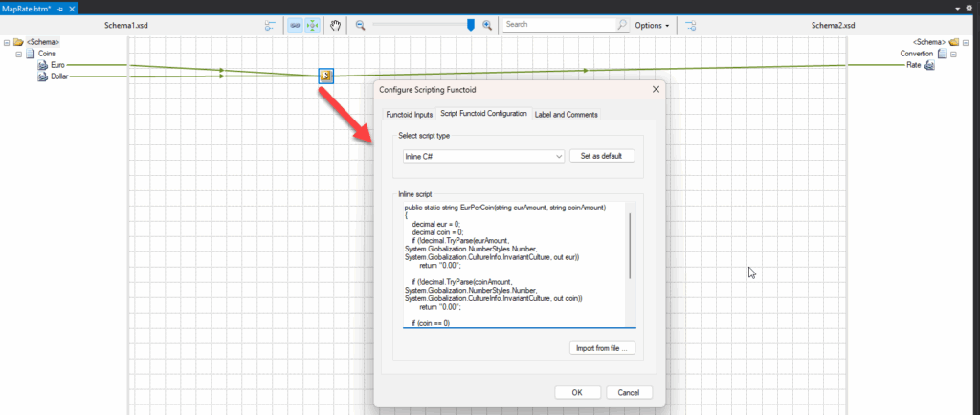The image size is (980, 415).
Task: Open the script type dropdown
Action: [558, 156]
